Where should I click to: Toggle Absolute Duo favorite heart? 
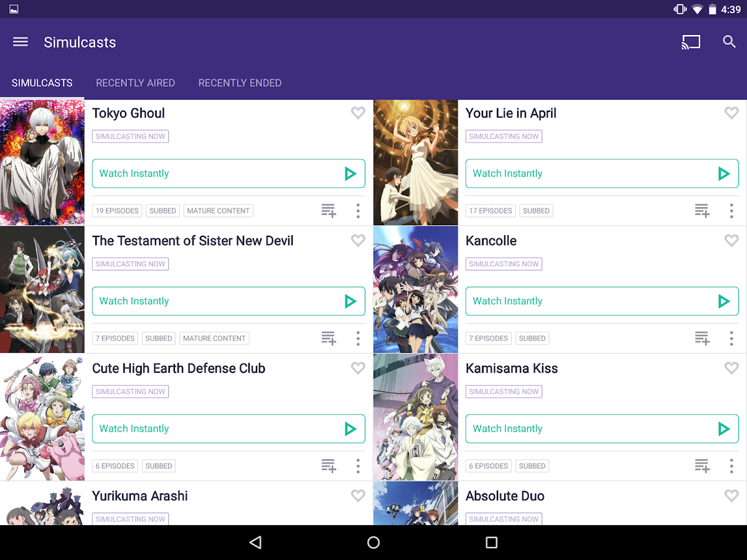point(731,496)
